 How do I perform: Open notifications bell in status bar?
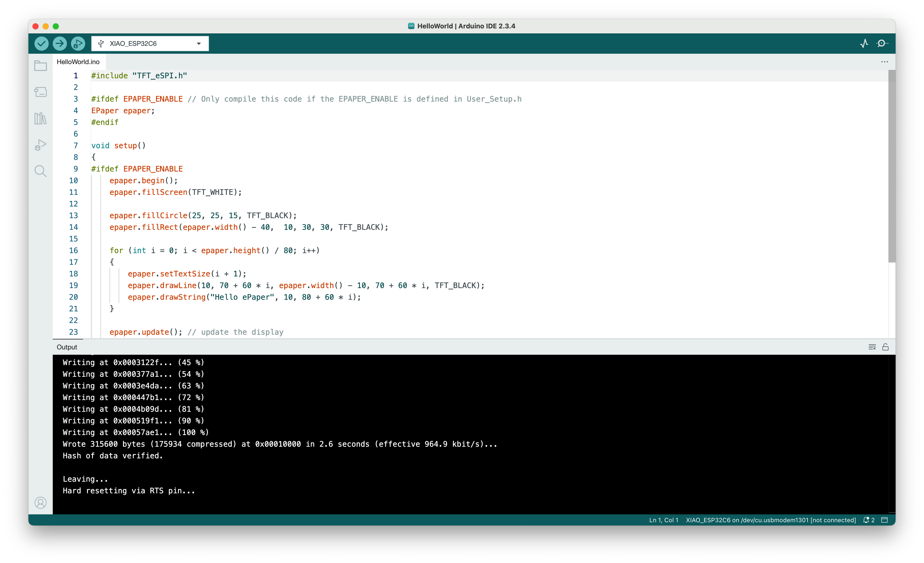click(868, 520)
